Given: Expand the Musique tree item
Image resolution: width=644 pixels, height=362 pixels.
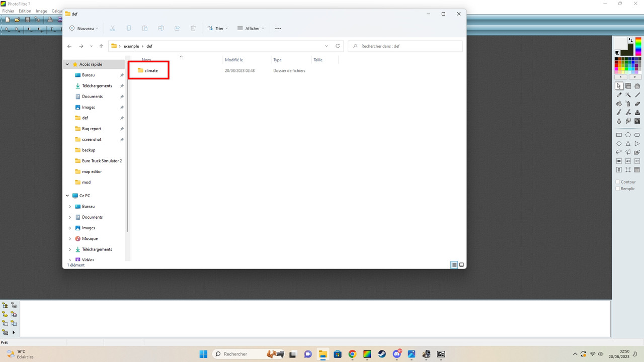Looking at the screenshot, I should coord(69,238).
